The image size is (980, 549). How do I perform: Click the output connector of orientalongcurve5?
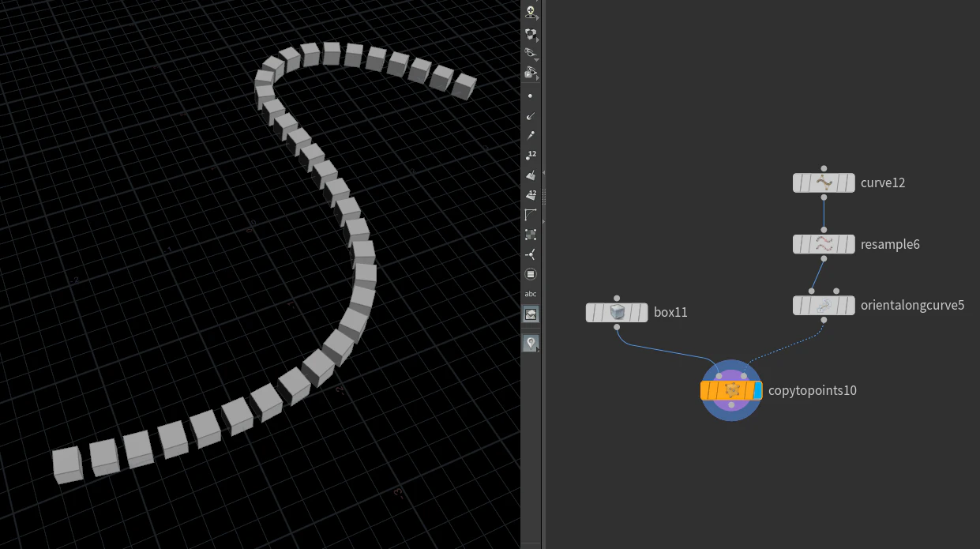coord(824,320)
